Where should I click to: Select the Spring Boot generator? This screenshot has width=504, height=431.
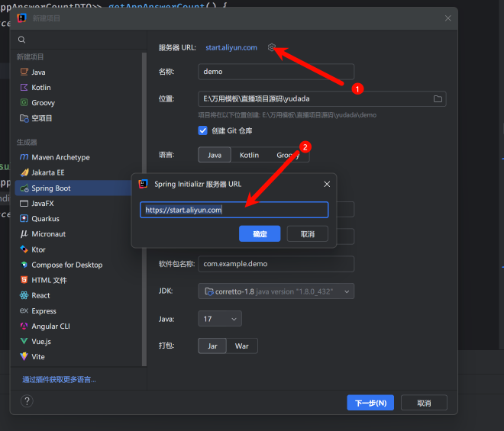(x=73, y=188)
